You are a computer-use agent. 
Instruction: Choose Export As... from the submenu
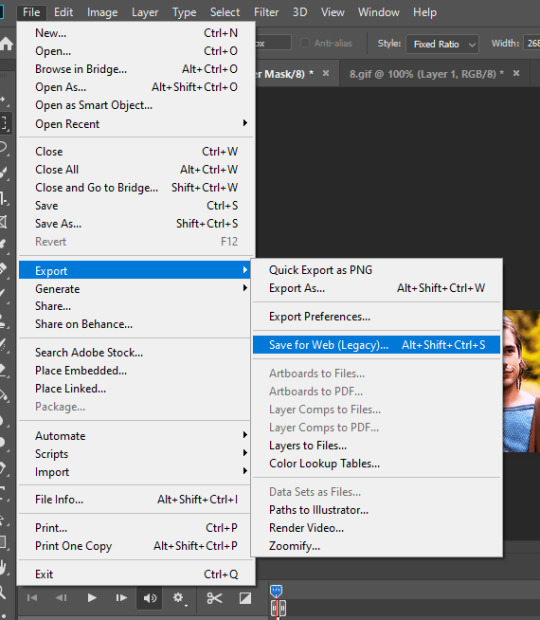coord(376,288)
